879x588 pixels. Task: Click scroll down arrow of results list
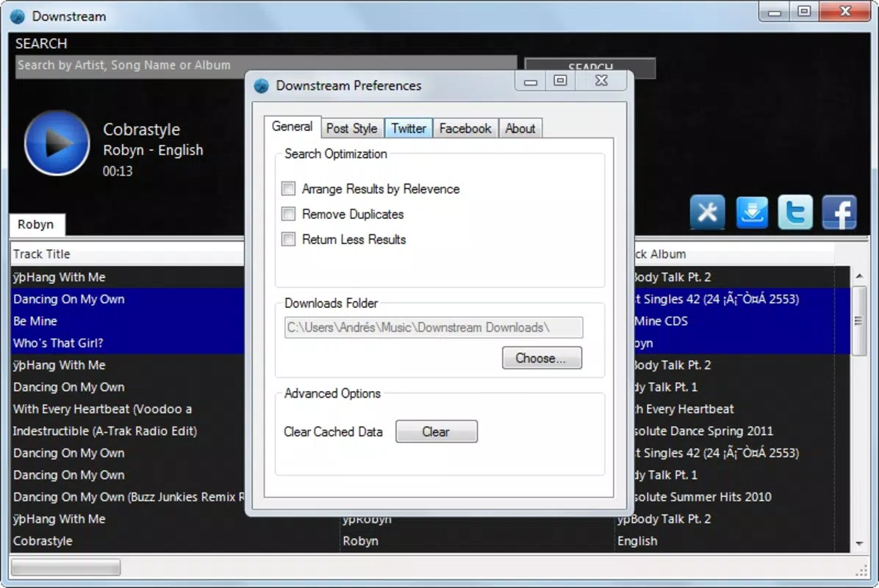859,544
